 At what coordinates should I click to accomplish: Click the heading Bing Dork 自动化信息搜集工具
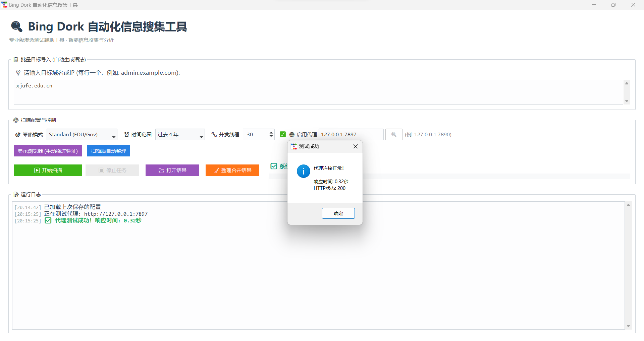click(x=108, y=26)
